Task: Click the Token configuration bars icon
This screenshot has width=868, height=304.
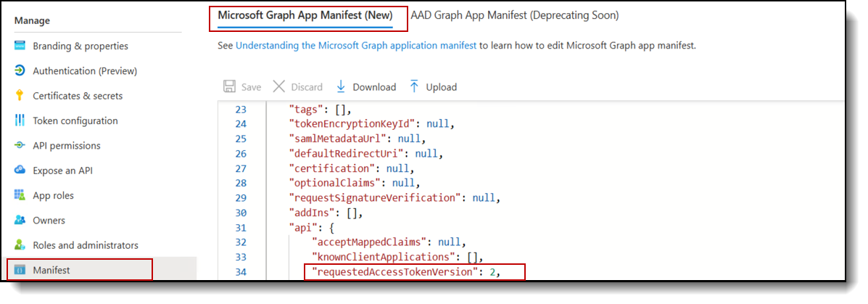Action: tap(20, 120)
